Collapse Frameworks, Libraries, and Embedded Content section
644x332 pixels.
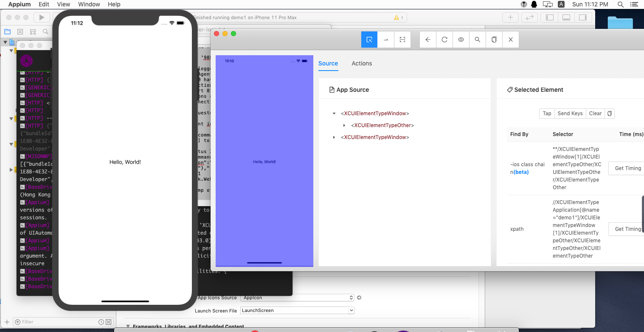tap(128, 326)
